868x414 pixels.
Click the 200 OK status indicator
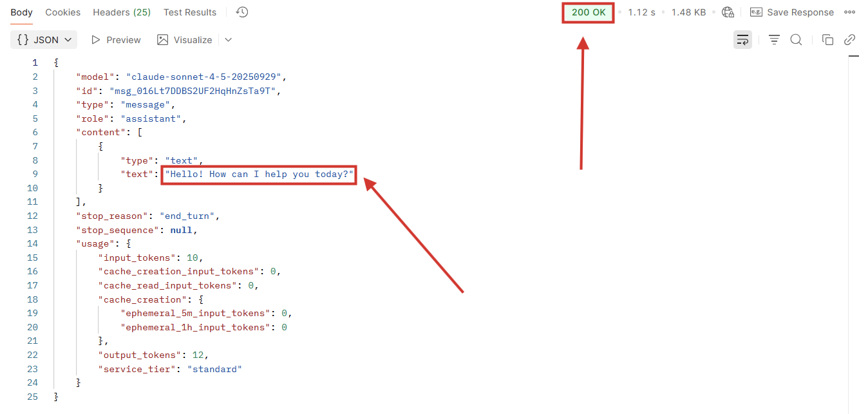point(587,12)
